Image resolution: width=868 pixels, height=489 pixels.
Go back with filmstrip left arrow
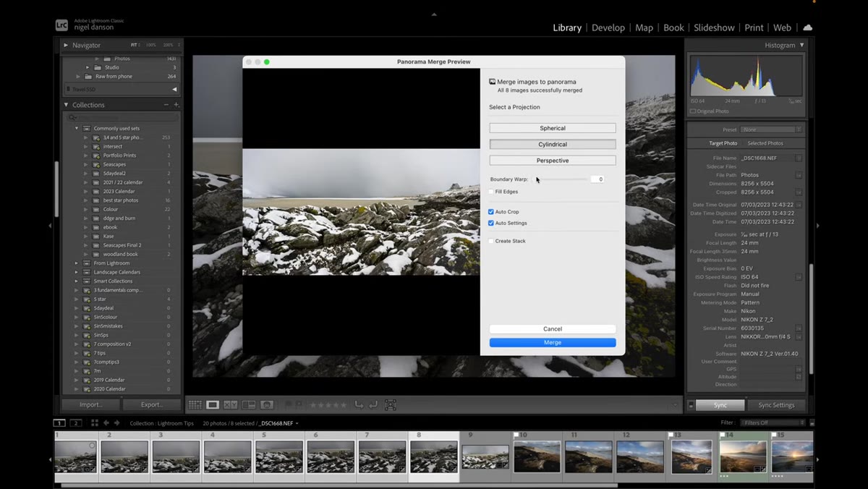(x=106, y=423)
